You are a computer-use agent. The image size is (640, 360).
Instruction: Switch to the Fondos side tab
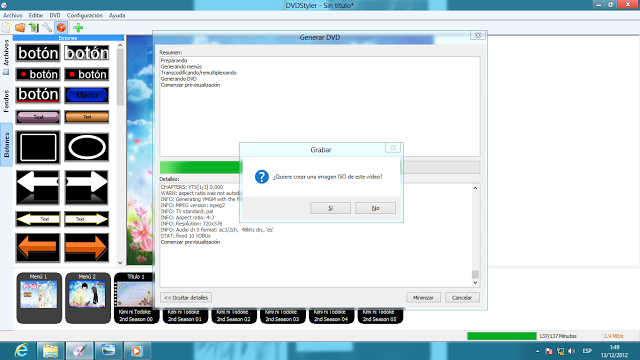coord(6,101)
